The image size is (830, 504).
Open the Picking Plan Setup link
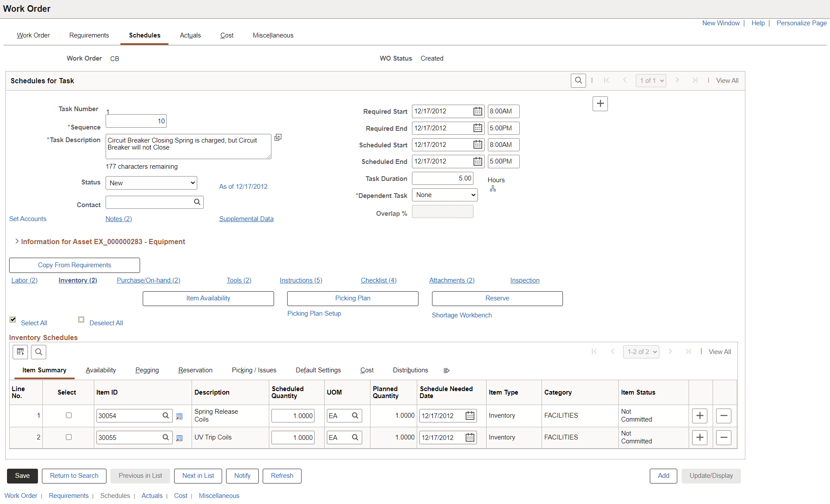click(314, 313)
